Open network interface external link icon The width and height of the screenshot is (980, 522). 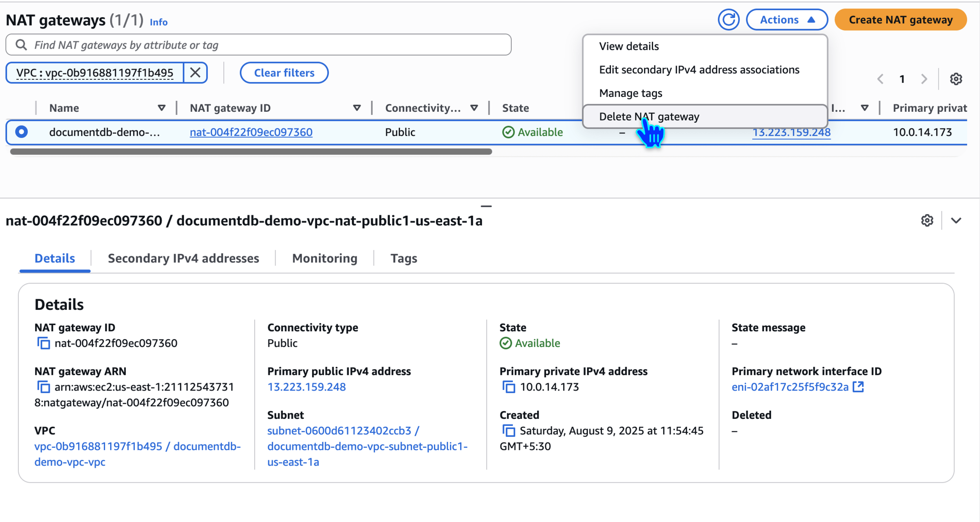(x=858, y=387)
